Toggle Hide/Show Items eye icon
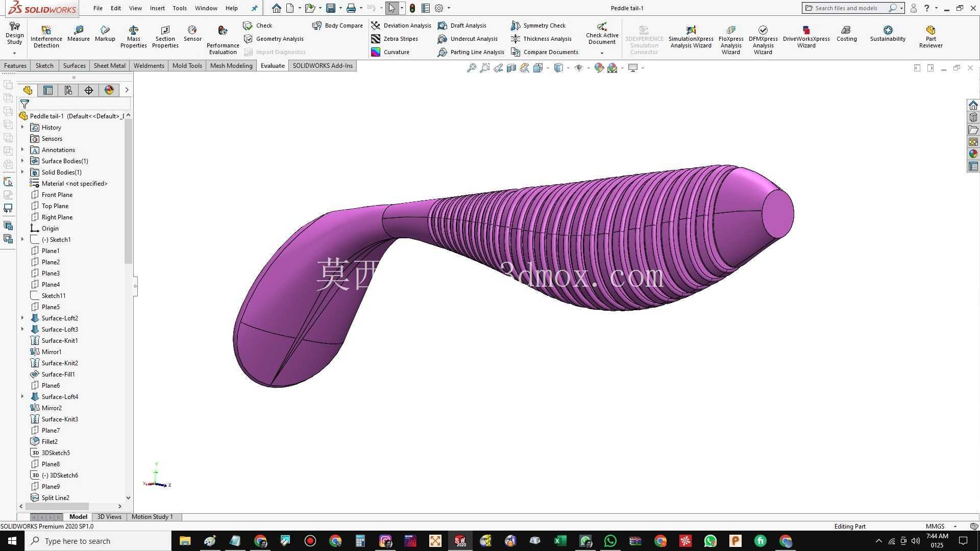 pyautogui.click(x=578, y=68)
